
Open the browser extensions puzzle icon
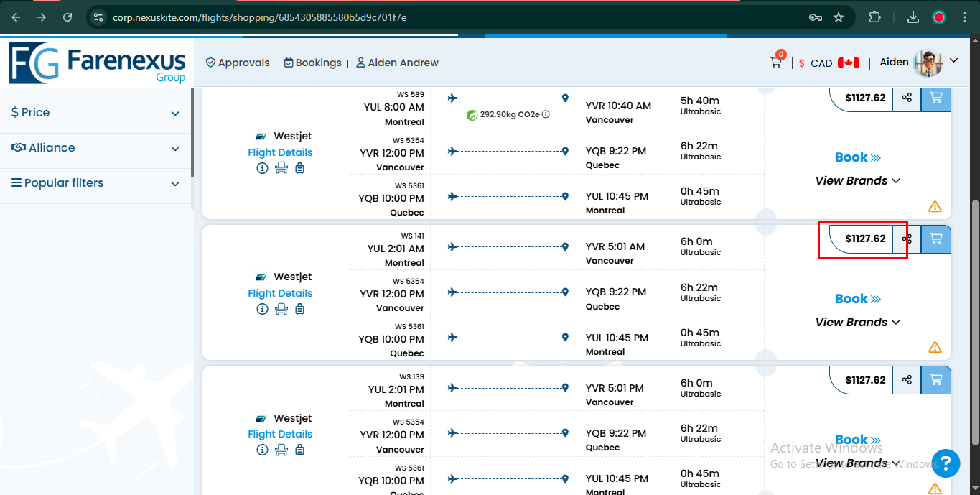pyautogui.click(x=874, y=17)
